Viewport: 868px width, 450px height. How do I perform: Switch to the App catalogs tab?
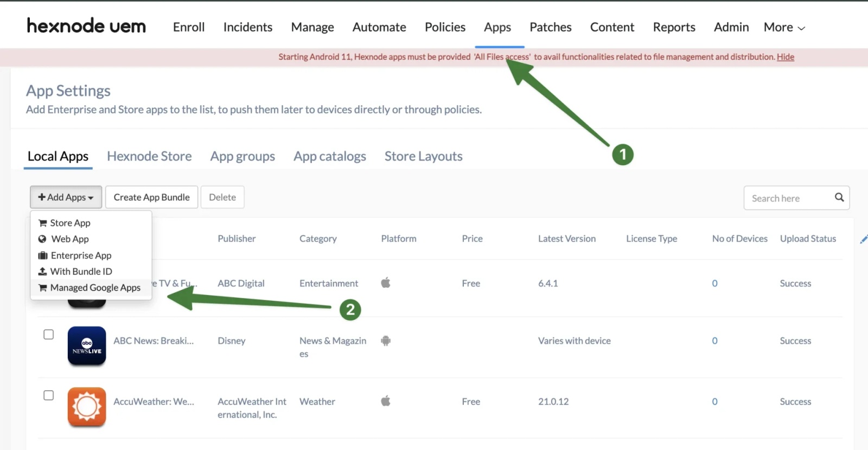coord(330,156)
